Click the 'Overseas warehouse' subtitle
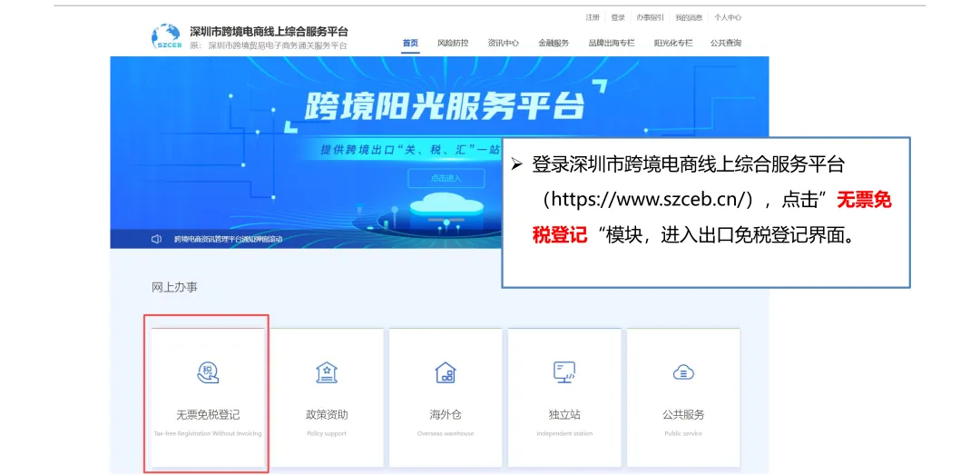 tap(446, 434)
